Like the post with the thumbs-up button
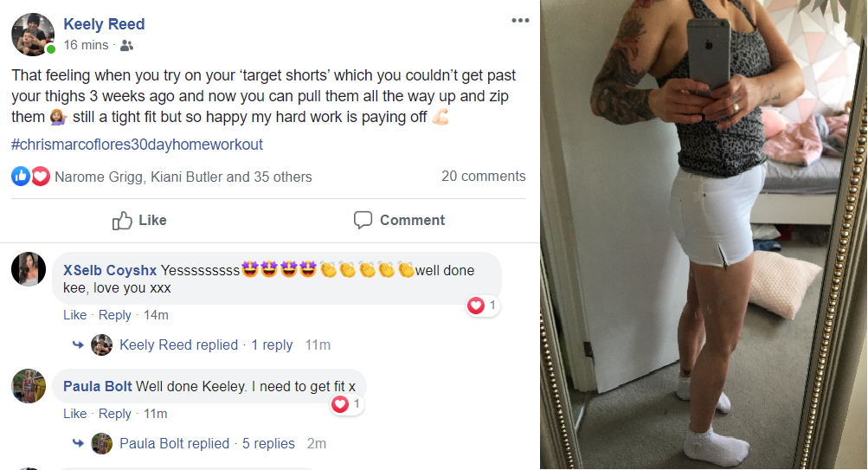The height and width of the screenshot is (470, 868). [x=139, y=221]
